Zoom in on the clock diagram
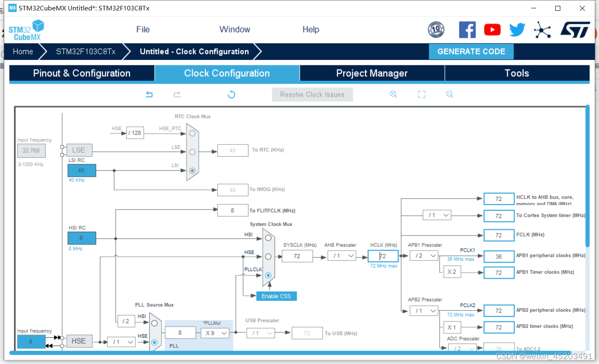599x364 pixels. click(394, 94)
